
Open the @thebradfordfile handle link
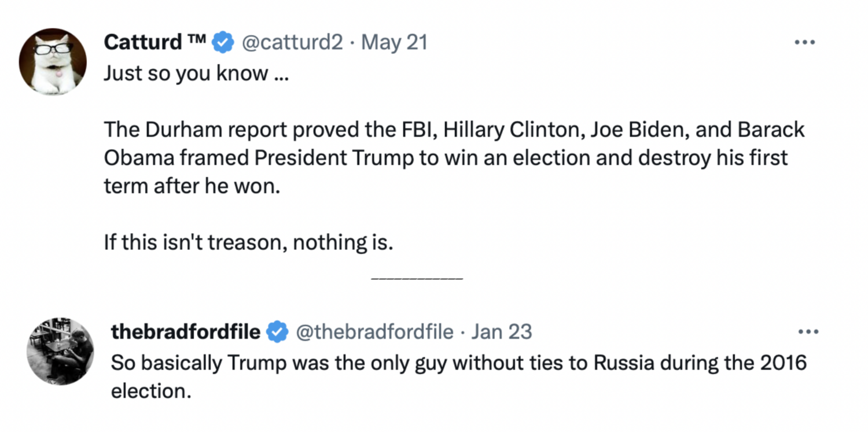pyautogui.click(x=375, y=332)
